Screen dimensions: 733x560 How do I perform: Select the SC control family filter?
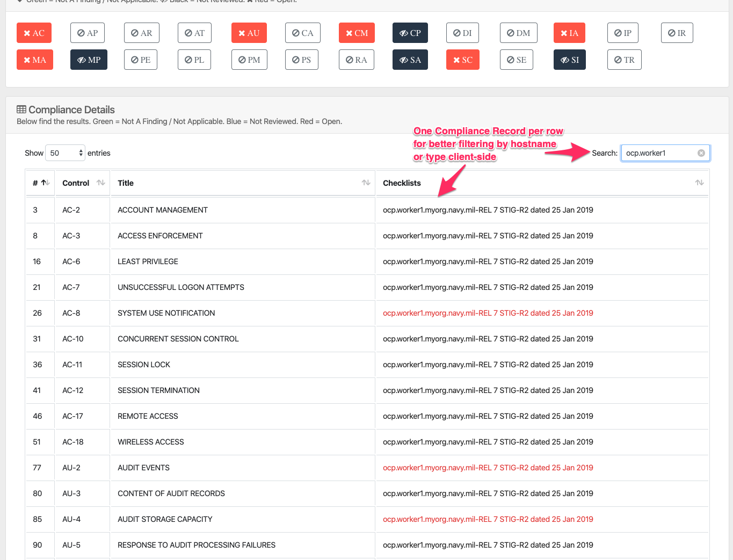pos(462,60)
